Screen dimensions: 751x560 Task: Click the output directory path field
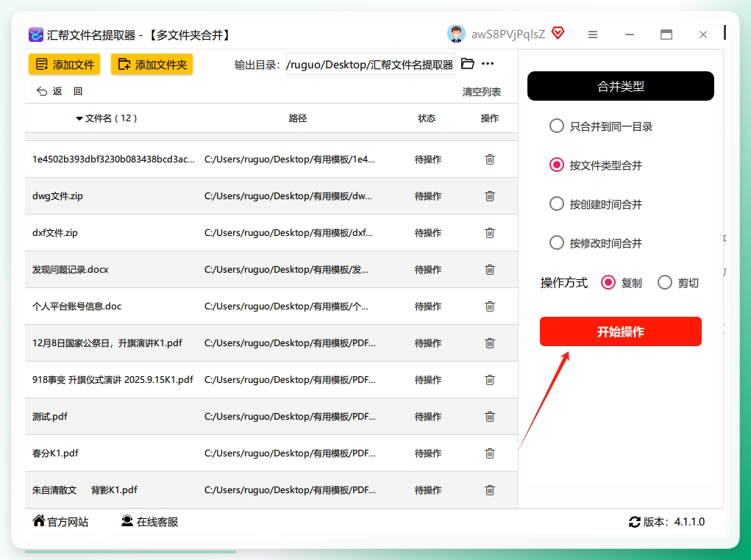click(370, 64)
